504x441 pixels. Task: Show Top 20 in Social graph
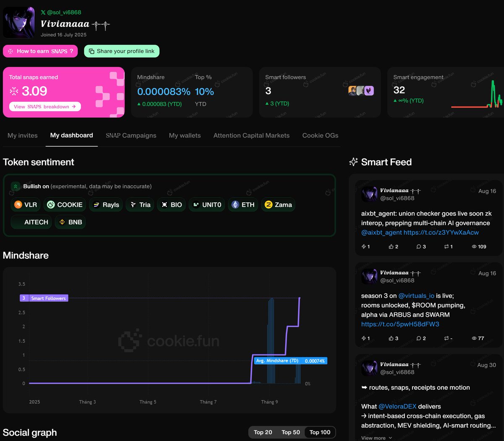click(263, 432)
